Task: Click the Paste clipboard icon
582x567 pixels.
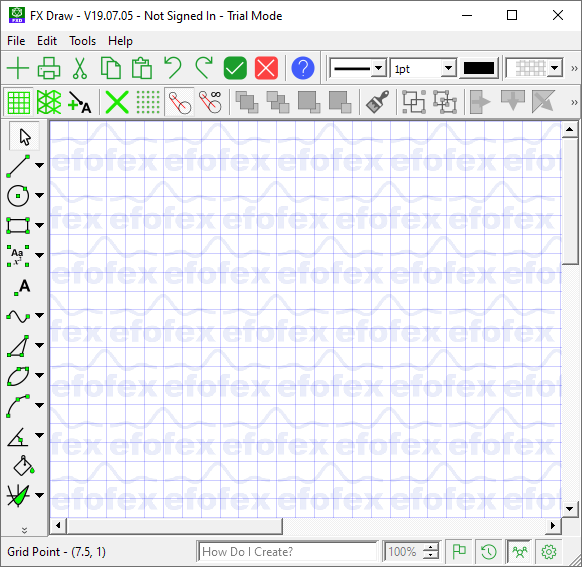Action: [142, 68]
